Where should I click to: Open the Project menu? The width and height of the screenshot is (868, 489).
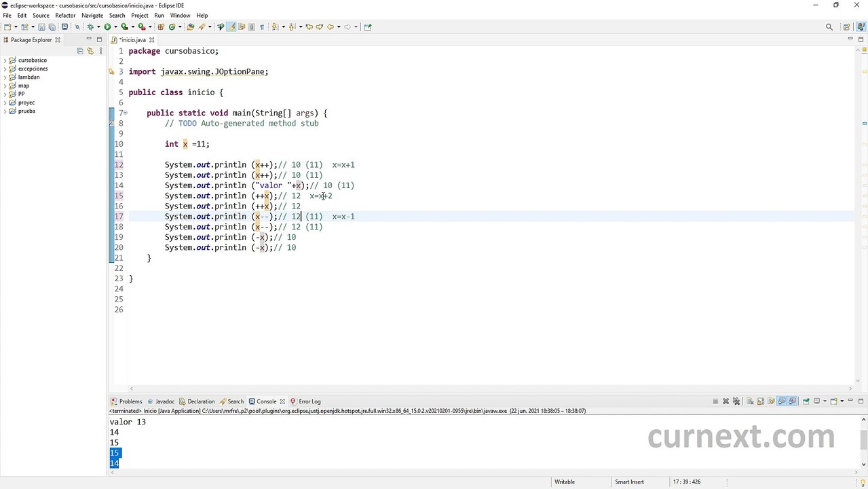coord(140,15)
